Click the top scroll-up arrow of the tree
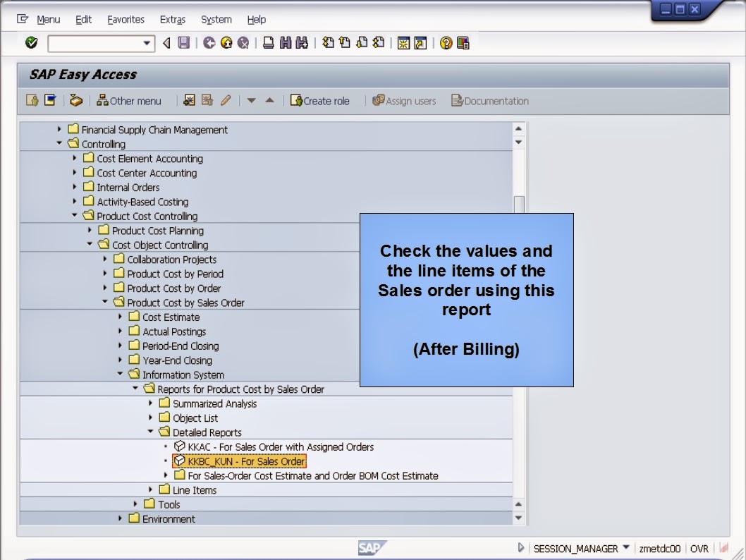746x560 pixels. (x=518, y=128)
